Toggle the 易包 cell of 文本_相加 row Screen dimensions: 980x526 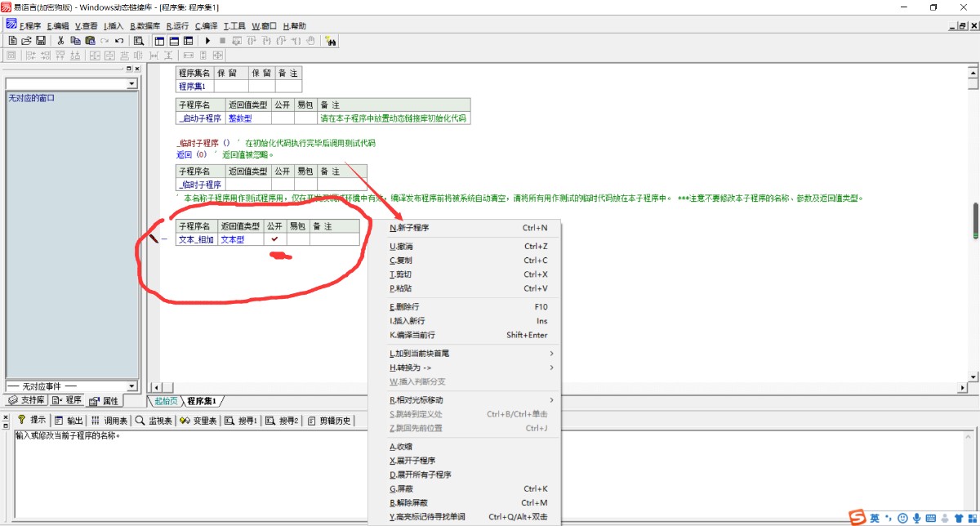click(298, 239)
